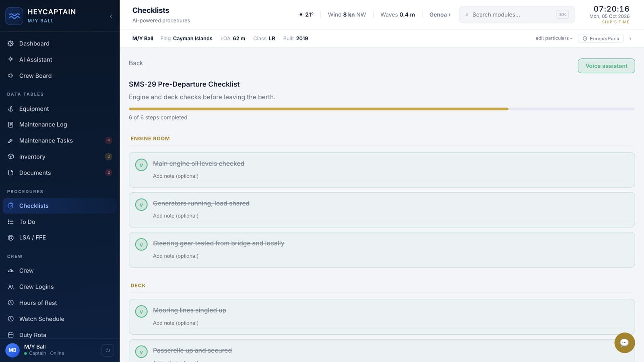Click the Crew hat icon
This screenshot has height=362, width=644.
pyautogui.click(x=11, y=271)
